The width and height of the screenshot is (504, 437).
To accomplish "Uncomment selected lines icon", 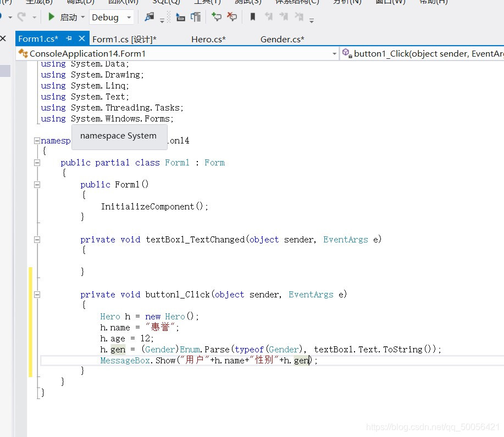I will tap(231, 16).
